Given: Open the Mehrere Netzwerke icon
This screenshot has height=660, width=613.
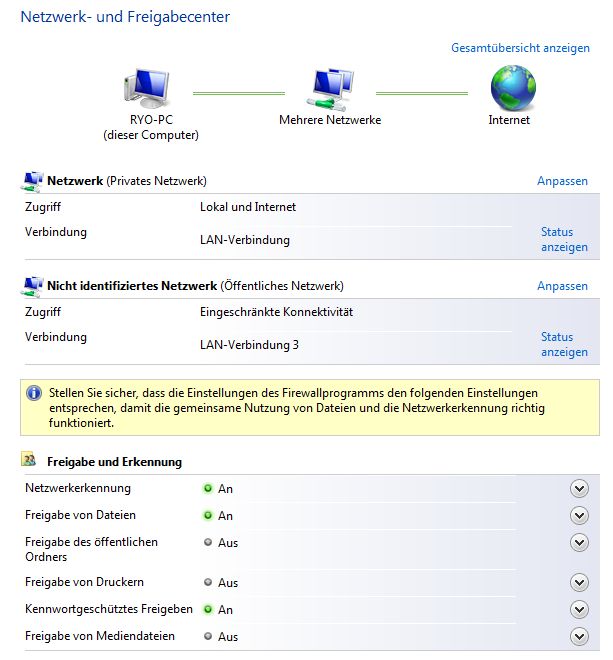Looking at the screenshot, I should pos(331,89).
